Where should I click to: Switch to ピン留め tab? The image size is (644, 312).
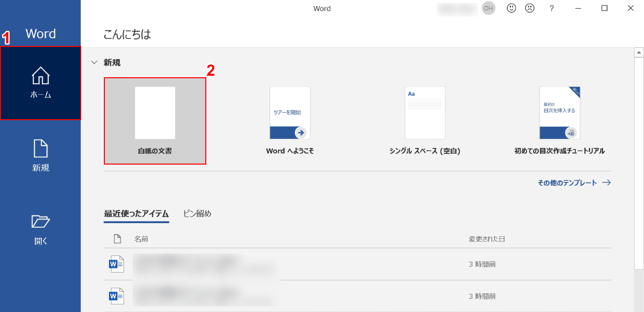(197, 214)
